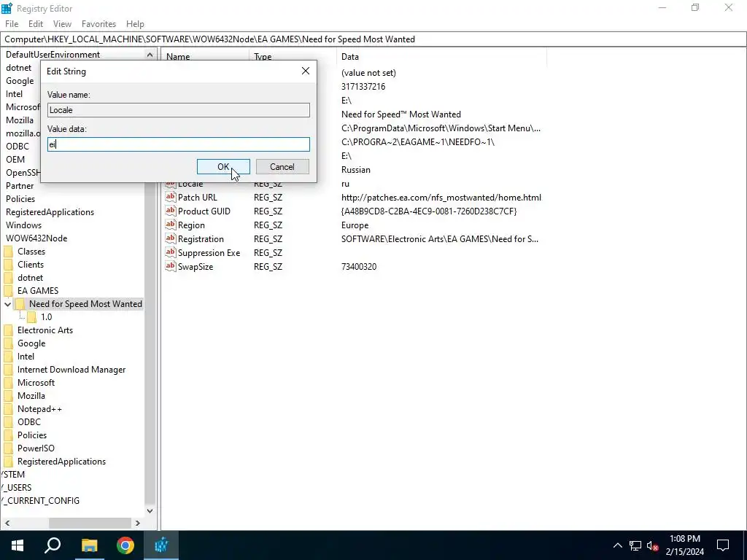Click the Data column header
This screenshot has width=747, height=560.
point(441,57)
